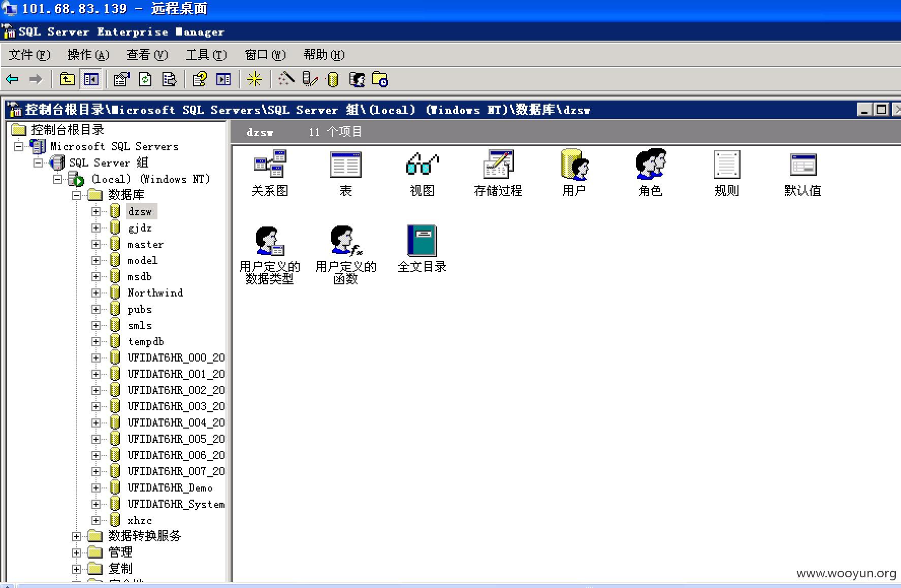Open the 角色 (Roles) icon
The height and width of the screenshot is (588, 901).
coord(651,164)
